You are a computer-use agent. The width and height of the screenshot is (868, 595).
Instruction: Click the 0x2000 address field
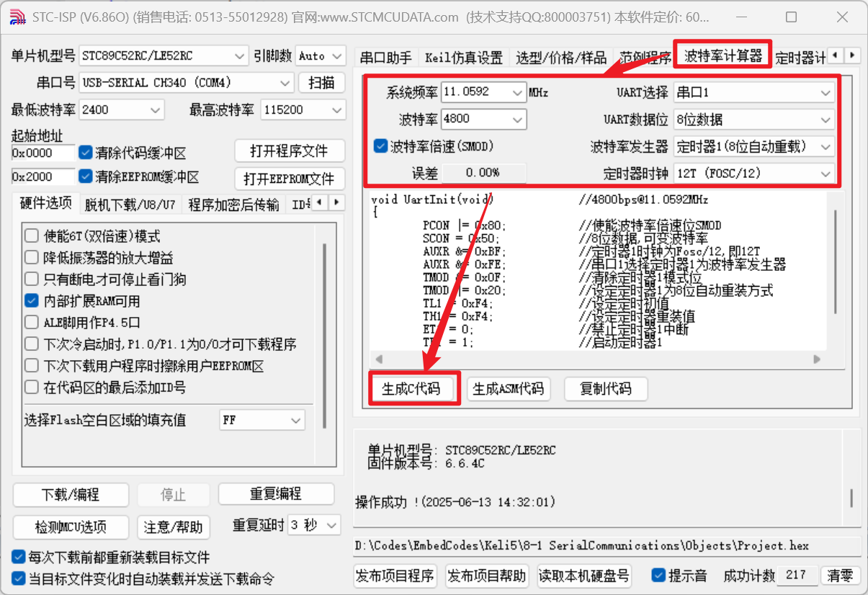pyautogui.click(x=42, y=176)
